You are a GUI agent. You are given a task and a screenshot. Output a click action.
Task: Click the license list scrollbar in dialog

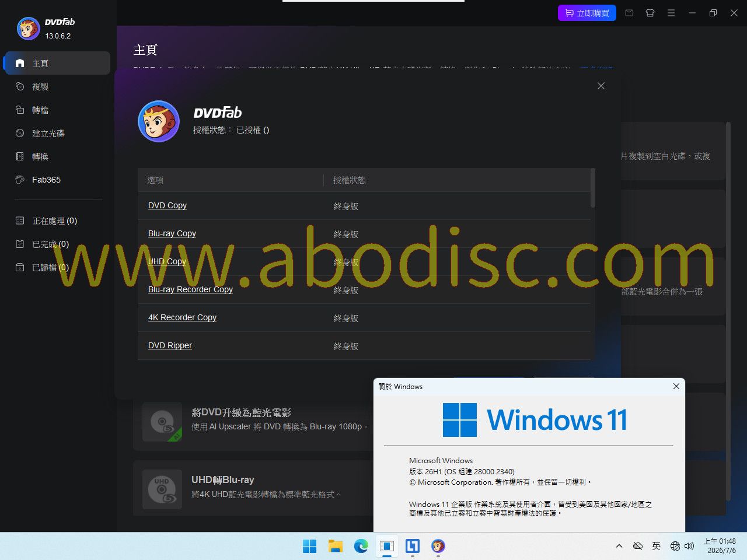[593, 188]
